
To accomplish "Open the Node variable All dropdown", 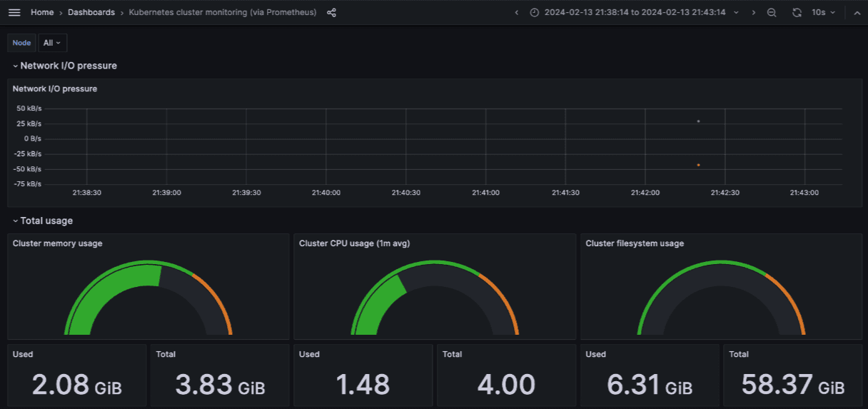I will pyautogui.click(x=52, y=43).
